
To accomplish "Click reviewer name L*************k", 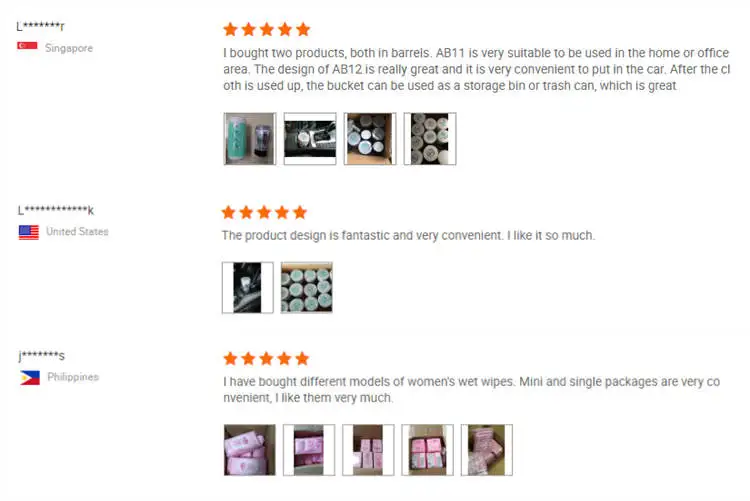I will pyautogui.click(x=56, y=210).
